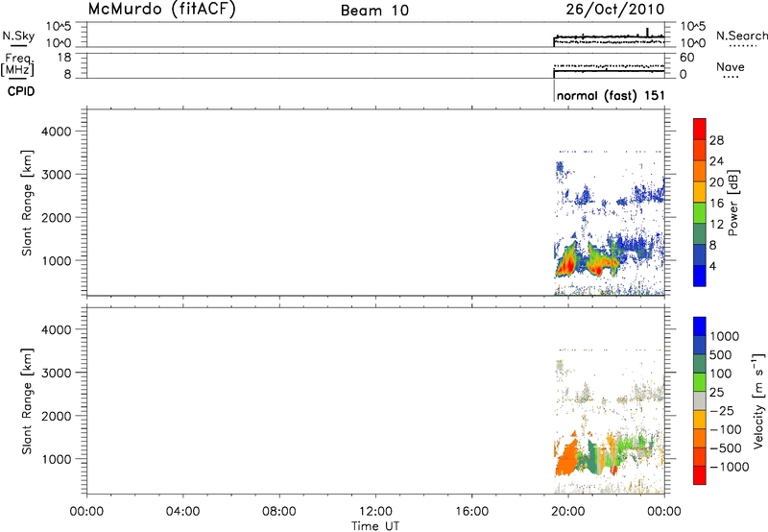Click the 4000 tick of power panel
The height and width of the screenshot is (532, 768).
(x=57, y=132)
